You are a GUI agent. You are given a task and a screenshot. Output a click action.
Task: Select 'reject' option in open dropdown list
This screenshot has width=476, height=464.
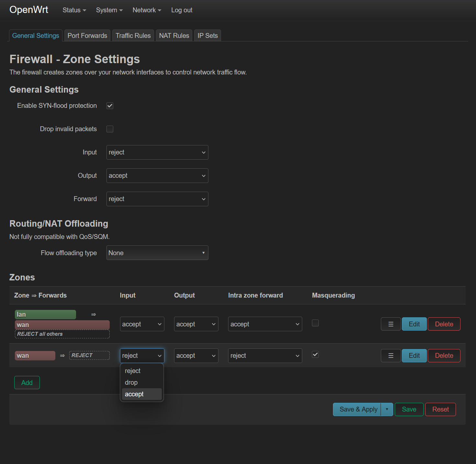pos(142,371)
